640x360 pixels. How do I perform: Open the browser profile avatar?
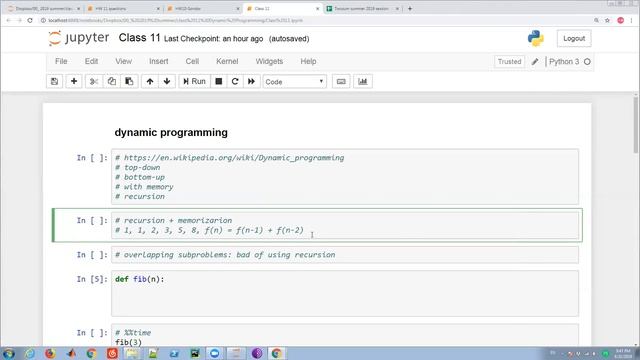620,20
